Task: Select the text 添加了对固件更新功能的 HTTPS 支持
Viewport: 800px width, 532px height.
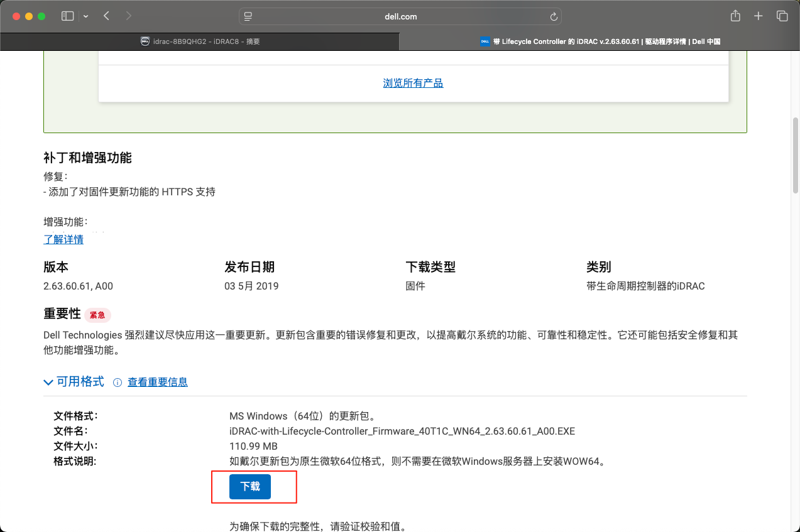Action: pos(132,192)
